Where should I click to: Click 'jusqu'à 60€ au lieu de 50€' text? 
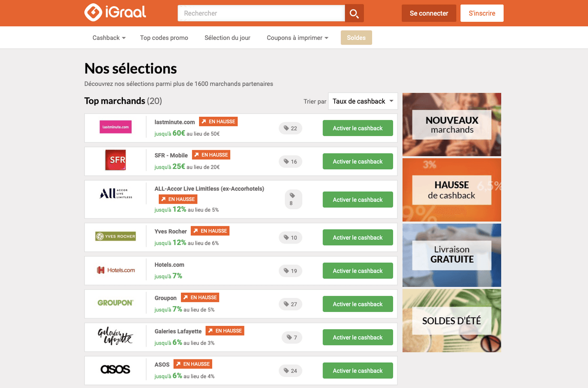pos(187,133)
